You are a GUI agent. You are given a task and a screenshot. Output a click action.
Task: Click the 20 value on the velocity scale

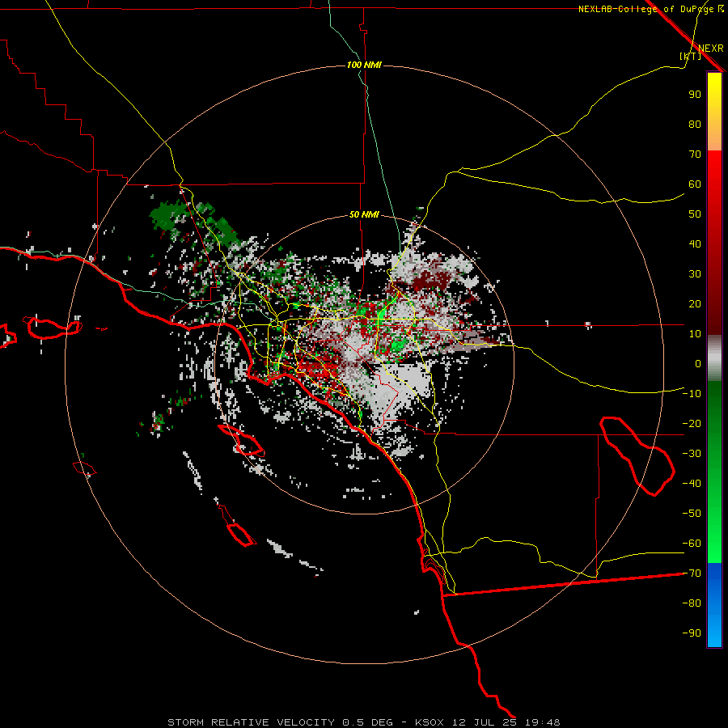pos(695,303)
